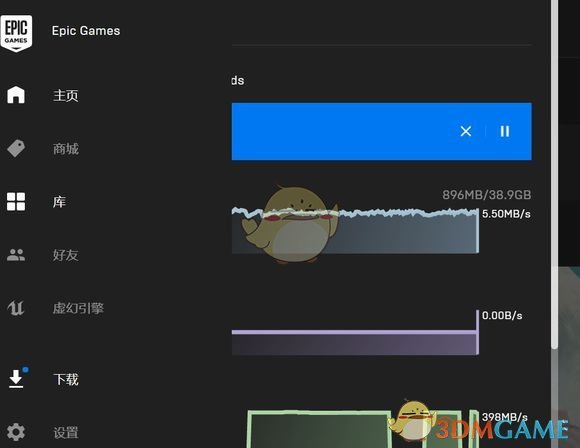This screenshot has height=448, width=580.
Task: Pause the current download
Action: (x=505, y=131)
